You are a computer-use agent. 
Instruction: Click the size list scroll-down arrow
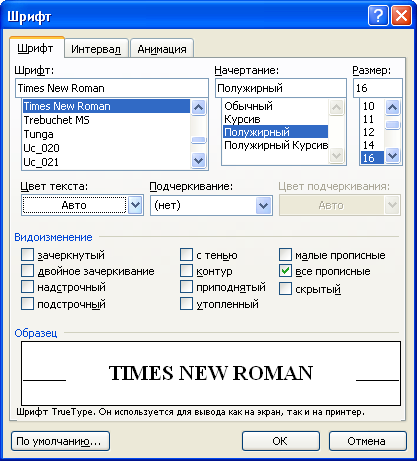[393, 155]
